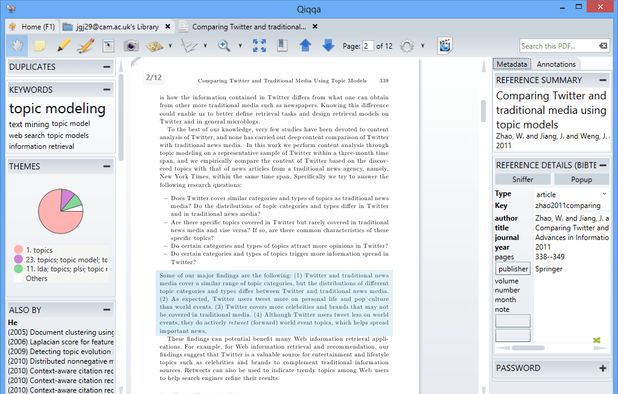This screenshot has width=618, height=394.
Task: Expand the PASSWORD section
Action: pyautogui.click(x=603, y=368)
